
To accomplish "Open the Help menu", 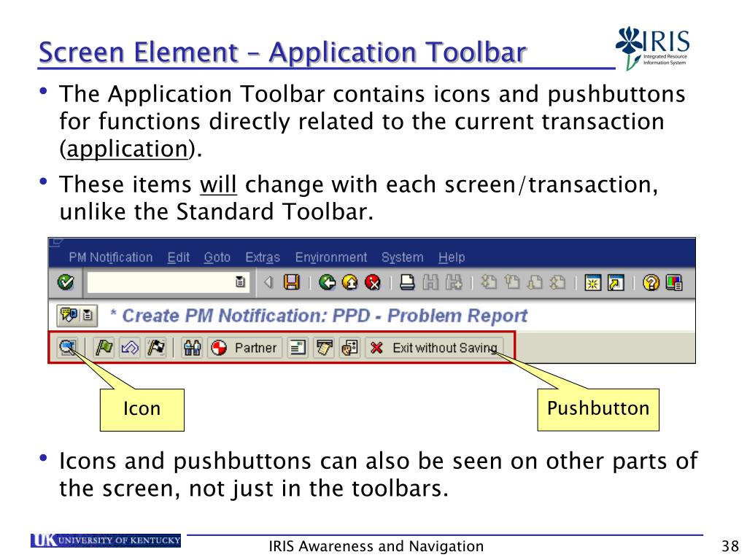I will pyautogui.click(x=452, y=257).
